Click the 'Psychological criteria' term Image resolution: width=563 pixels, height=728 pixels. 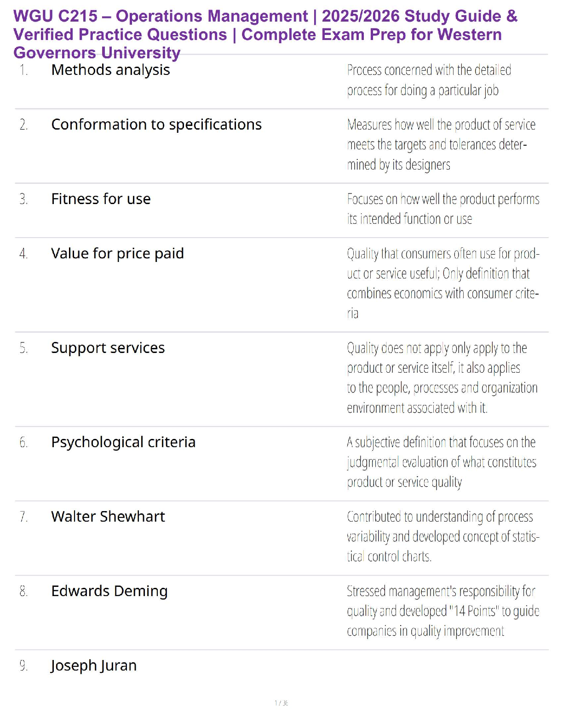123,442
